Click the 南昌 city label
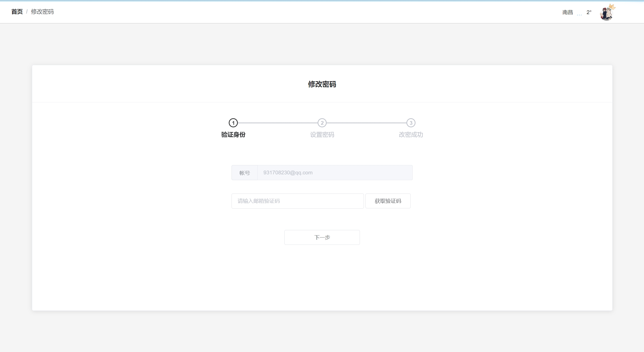Viewport: 644px width, 352px height. click(x=567, y=12)
